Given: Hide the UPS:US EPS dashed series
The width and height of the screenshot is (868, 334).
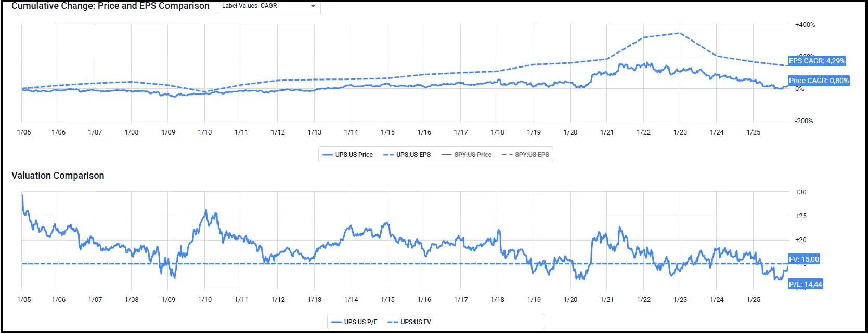Looking at the screenshot, I should pos(407,155).
